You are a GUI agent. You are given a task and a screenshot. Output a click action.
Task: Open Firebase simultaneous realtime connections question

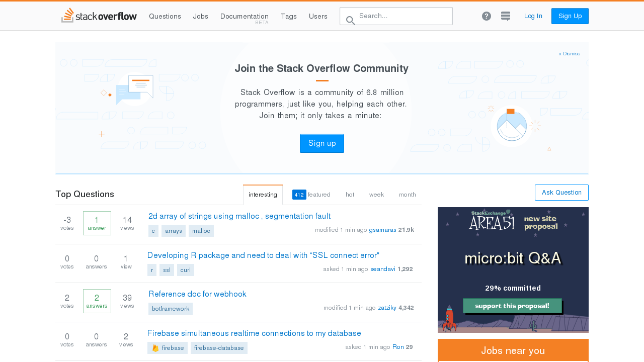click(x=254, y=333)
